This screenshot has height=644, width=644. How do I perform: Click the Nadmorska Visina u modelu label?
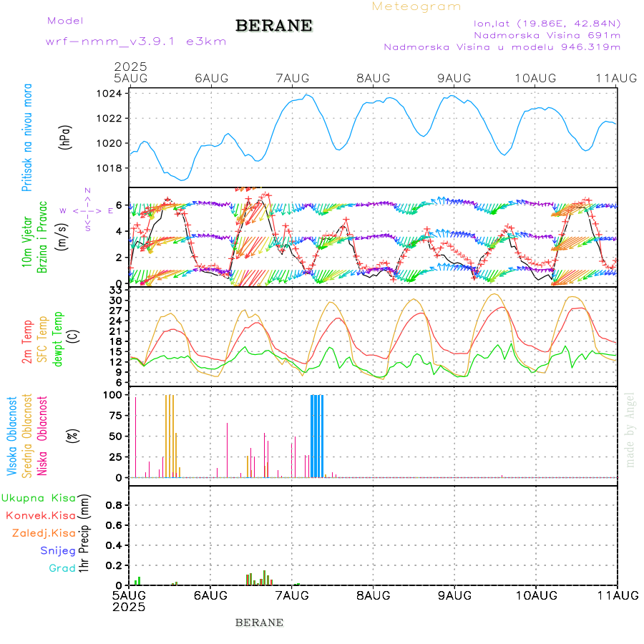(x=502, y=47)
